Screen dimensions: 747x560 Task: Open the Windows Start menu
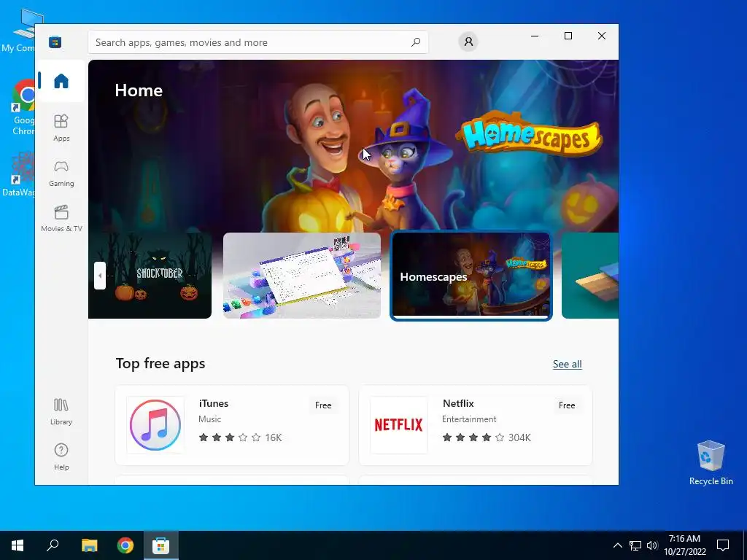(18, 545)
